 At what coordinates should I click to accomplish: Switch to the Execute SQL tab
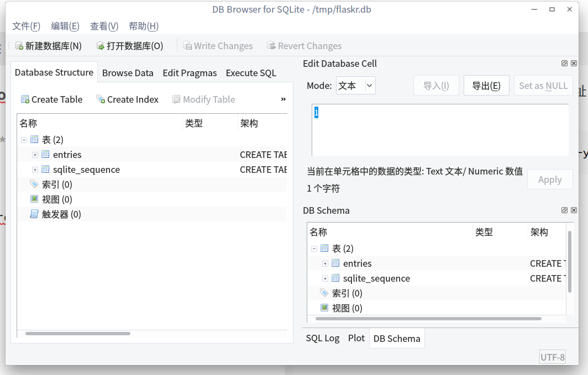pyautogui.click(x=251, y=73)
